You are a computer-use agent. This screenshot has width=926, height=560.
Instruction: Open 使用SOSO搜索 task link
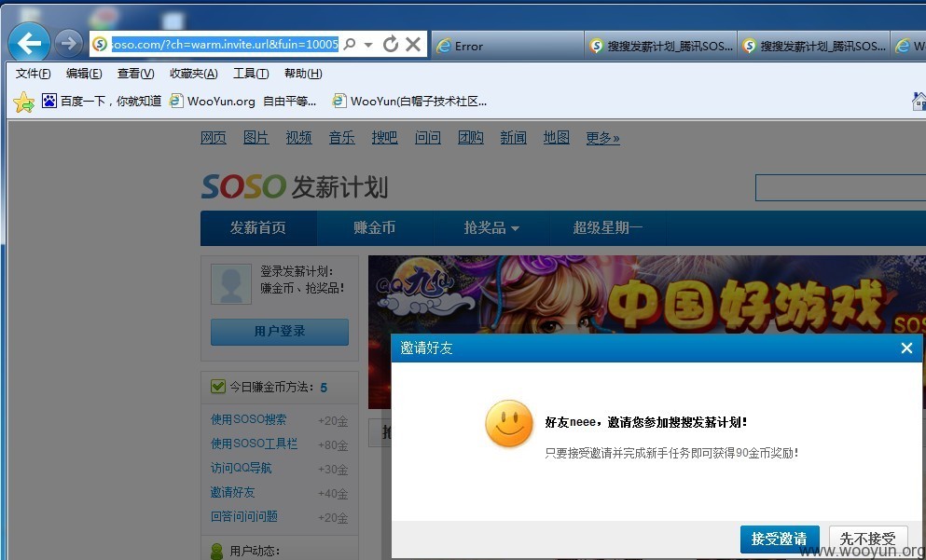249,419
